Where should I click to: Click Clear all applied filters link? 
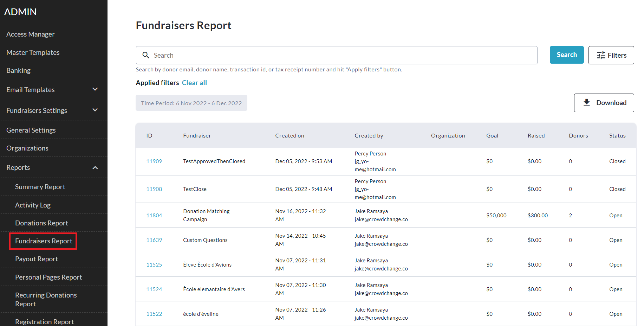(x=194, y=83)
